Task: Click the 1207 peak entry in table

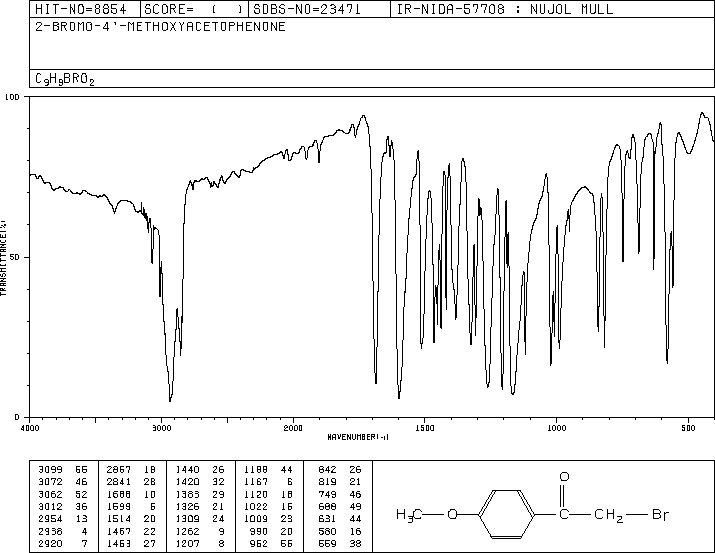Action: (200, 544)
